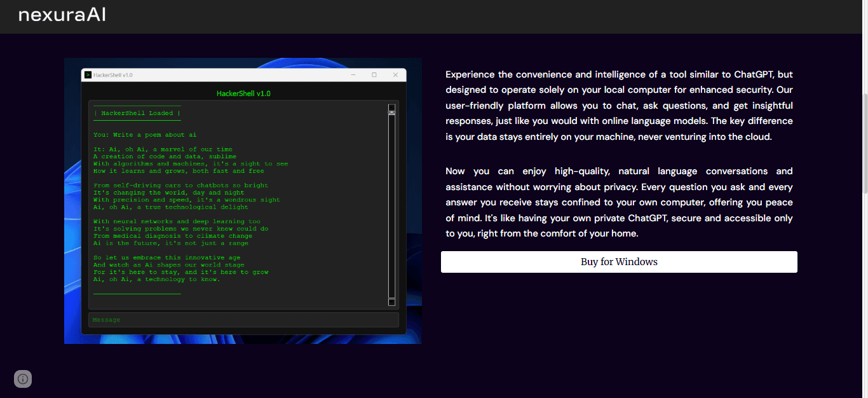Click the window title text 'HackerShell v1.0'
868x398 pixels.
[113, 75]
